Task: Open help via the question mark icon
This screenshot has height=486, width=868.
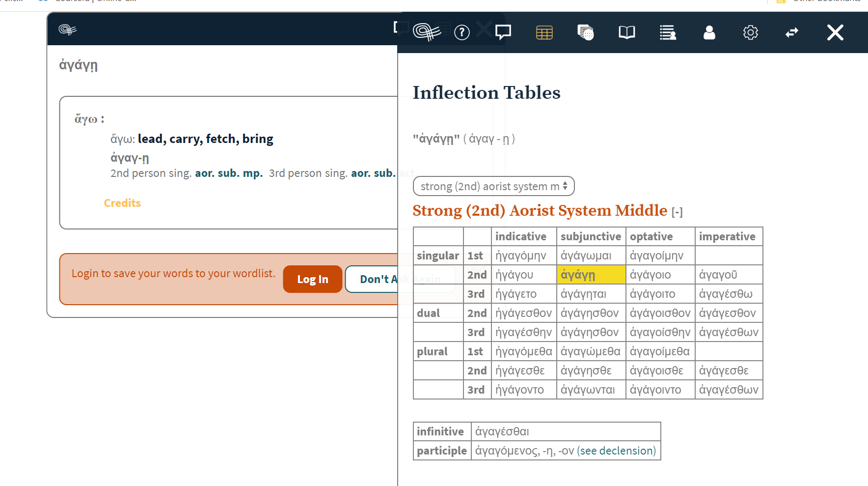Action: tap(461, 32)
